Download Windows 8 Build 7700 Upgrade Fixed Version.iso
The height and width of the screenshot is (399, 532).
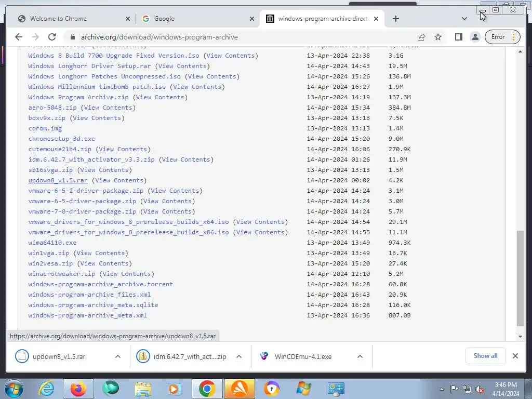pos(114,56)
